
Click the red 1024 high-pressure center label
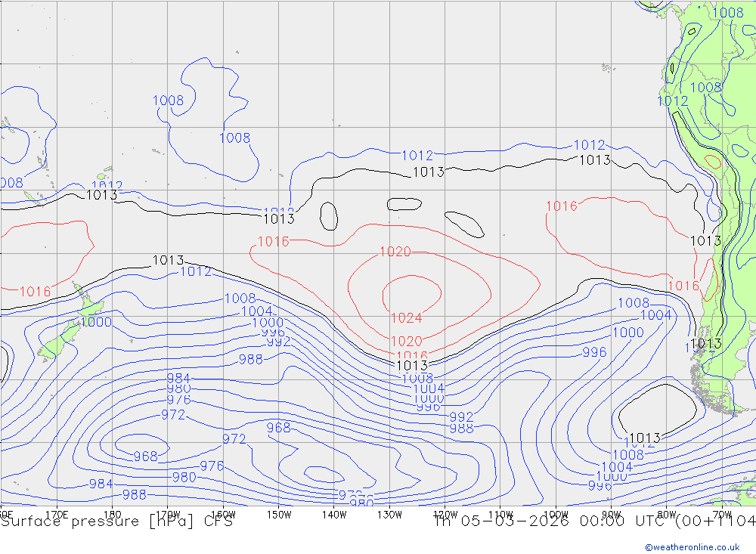407,318
